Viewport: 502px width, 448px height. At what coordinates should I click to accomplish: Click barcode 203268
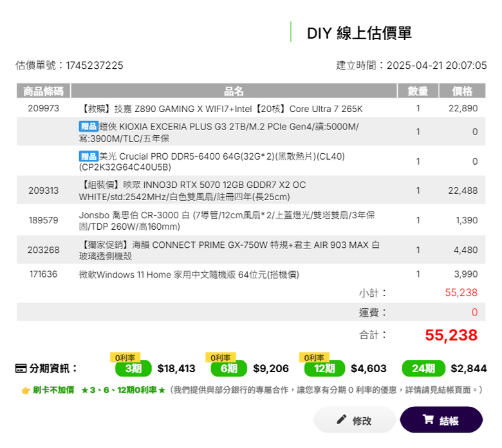click(44, 250)
